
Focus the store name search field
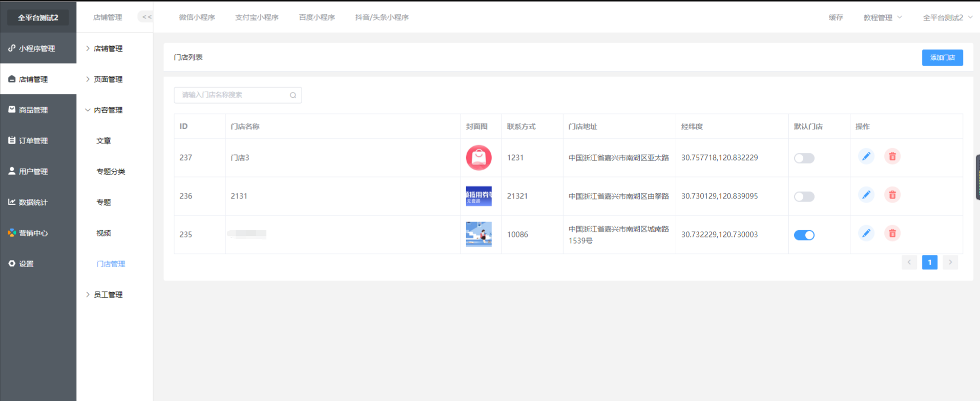[x=238, y=95]
